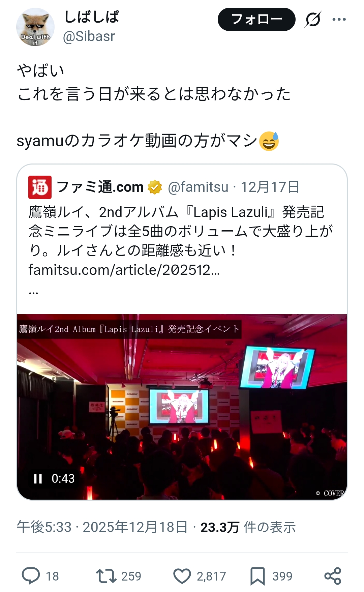Open the three-dot more options menu
Viewport: 364px width, 592px height.
339,19
